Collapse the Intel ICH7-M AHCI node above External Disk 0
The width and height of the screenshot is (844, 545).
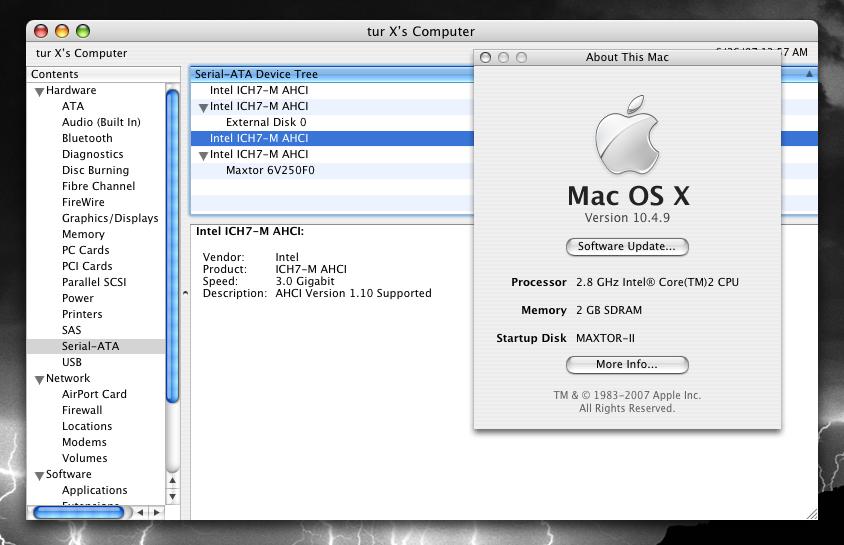(203, 108)
